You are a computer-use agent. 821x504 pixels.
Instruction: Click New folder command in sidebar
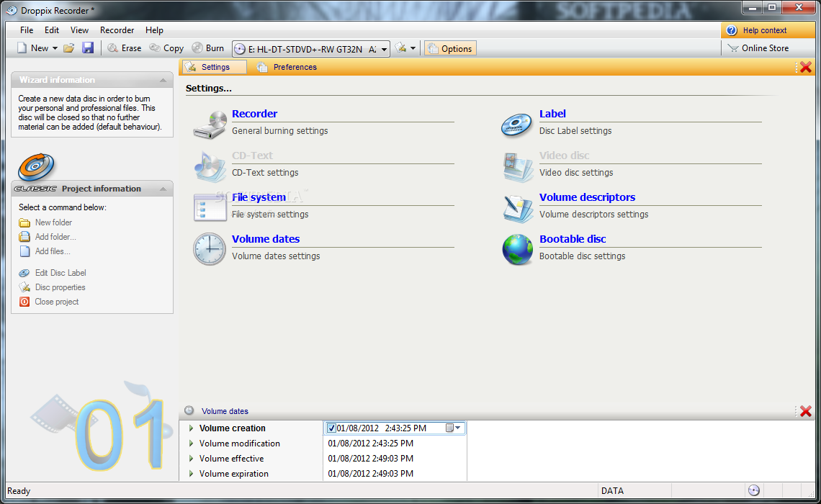[45, 222]
